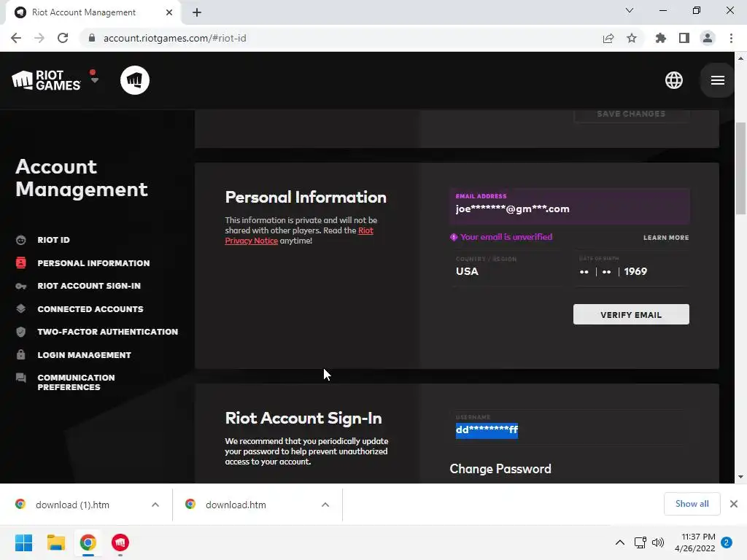Open the hamburger menu
747x560 pixels.
point(718,80)
